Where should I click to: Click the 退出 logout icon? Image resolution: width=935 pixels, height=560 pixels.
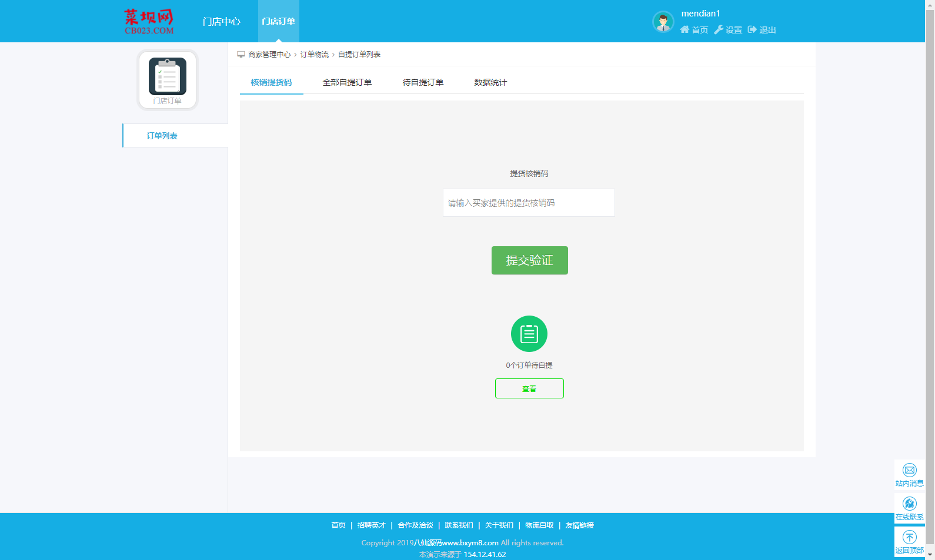tap(762, 30)
